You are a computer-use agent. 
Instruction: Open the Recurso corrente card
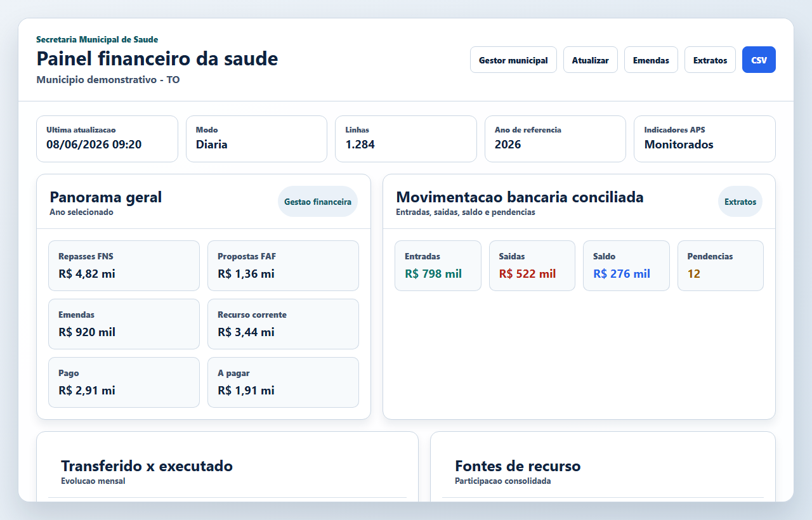[283, 324]
